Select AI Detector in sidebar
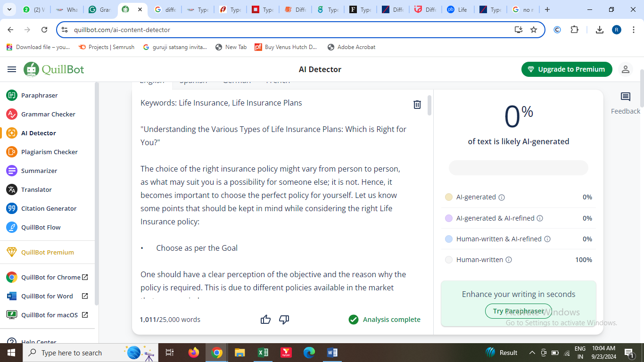 pyautogui.click(x=39, y=133)
